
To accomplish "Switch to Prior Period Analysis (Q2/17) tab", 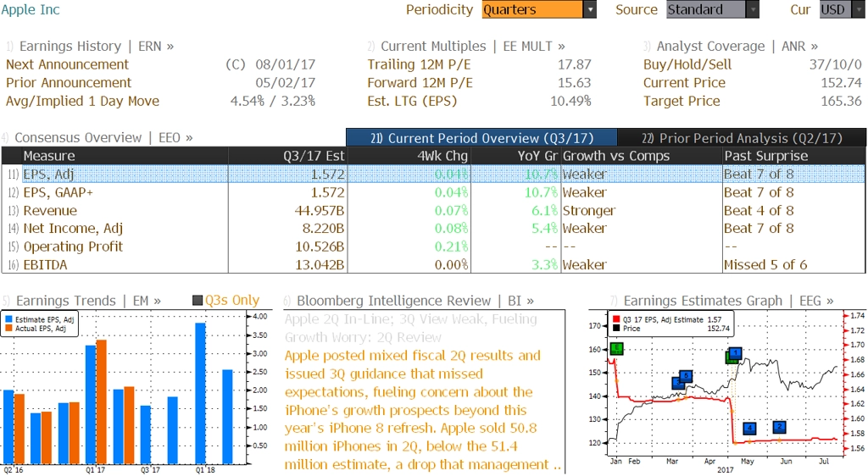I will click(x=742, y=138).
